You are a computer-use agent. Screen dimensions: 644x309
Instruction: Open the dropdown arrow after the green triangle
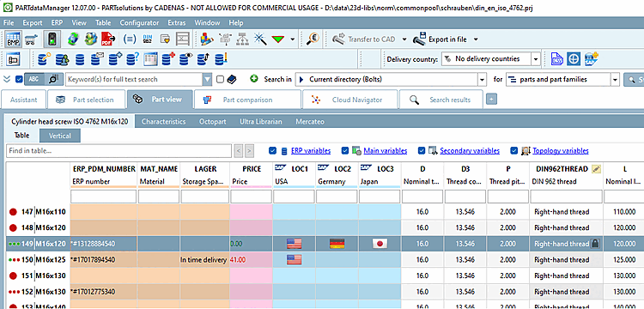(x=292, y=39)
